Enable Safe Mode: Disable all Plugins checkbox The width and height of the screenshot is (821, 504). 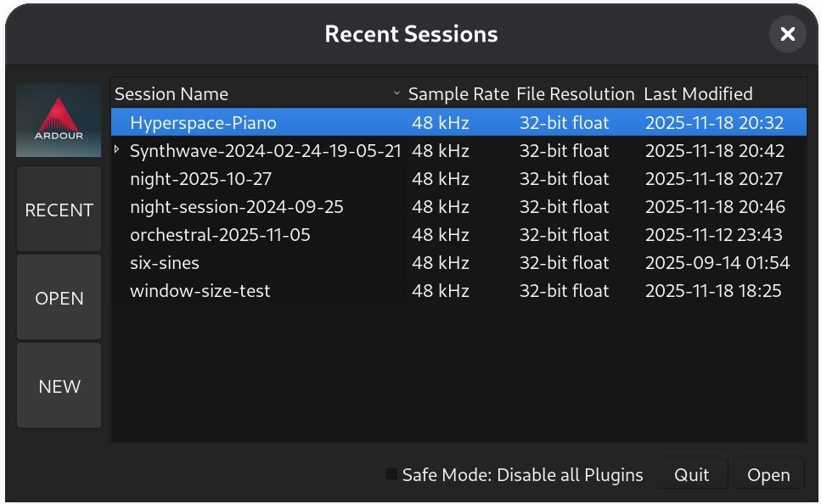pos(391,474)
